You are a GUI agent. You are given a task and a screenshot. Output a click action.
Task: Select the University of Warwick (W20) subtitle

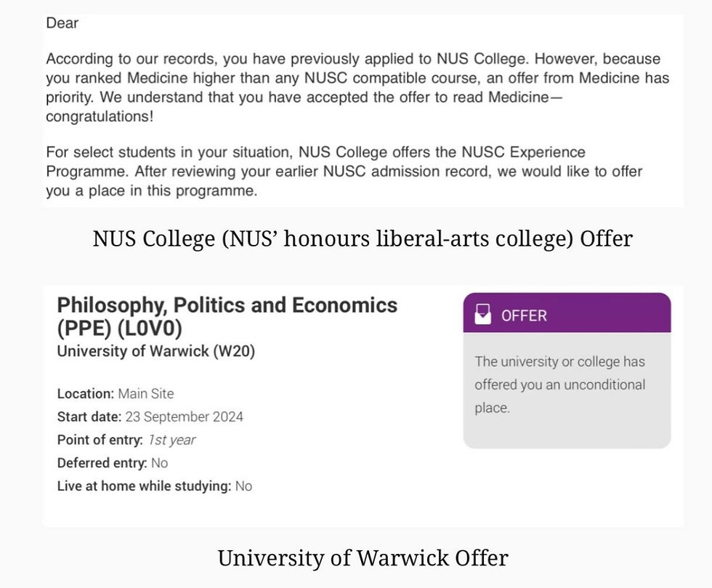(x=155, y=351)
